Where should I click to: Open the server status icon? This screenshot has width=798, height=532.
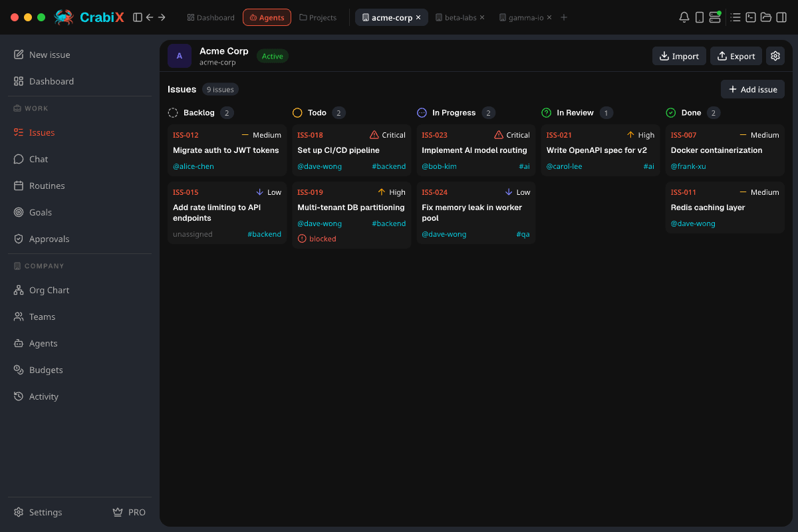point(715,17)
